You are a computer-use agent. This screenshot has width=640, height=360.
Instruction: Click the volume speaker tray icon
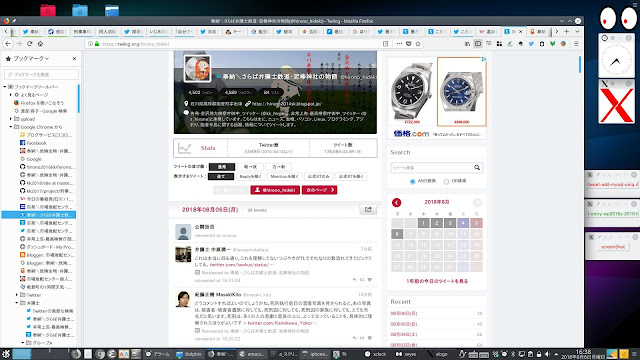pyautogui.click(x=547, y=354)
